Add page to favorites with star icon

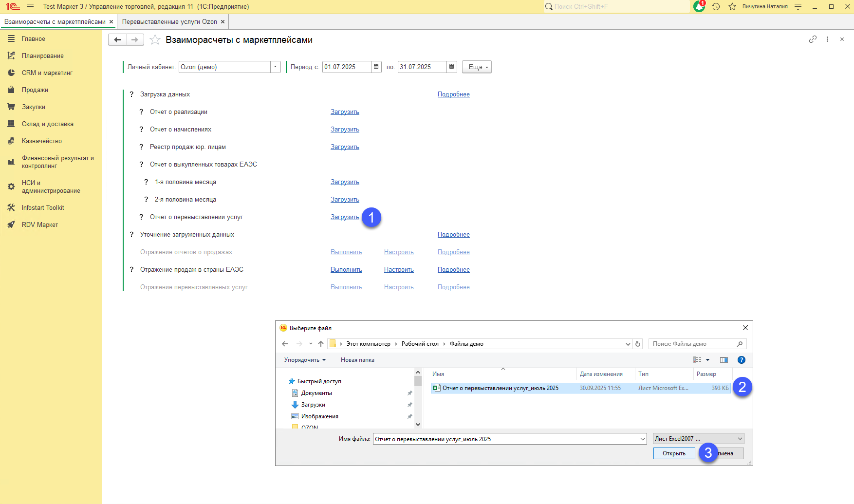155,40
